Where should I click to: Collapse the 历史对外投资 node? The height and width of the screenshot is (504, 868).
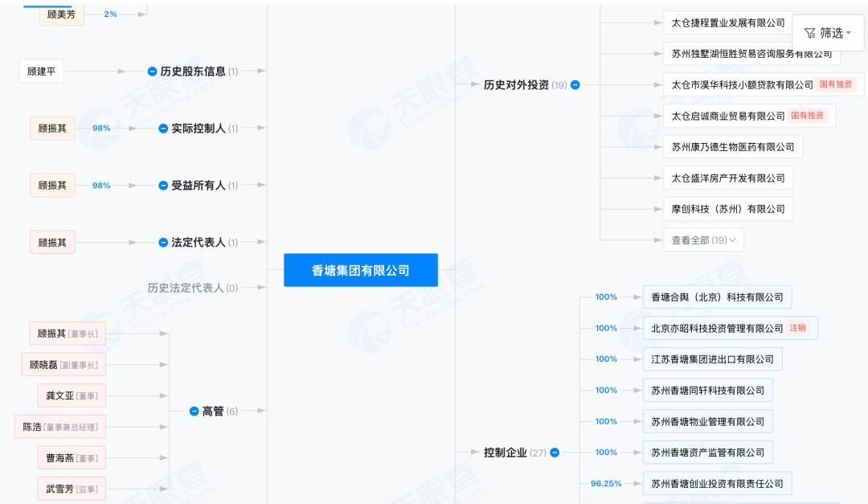(x=575, y=84)
